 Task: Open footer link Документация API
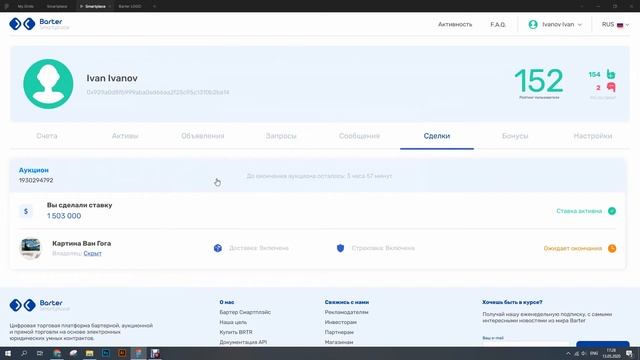coord(243,342)
